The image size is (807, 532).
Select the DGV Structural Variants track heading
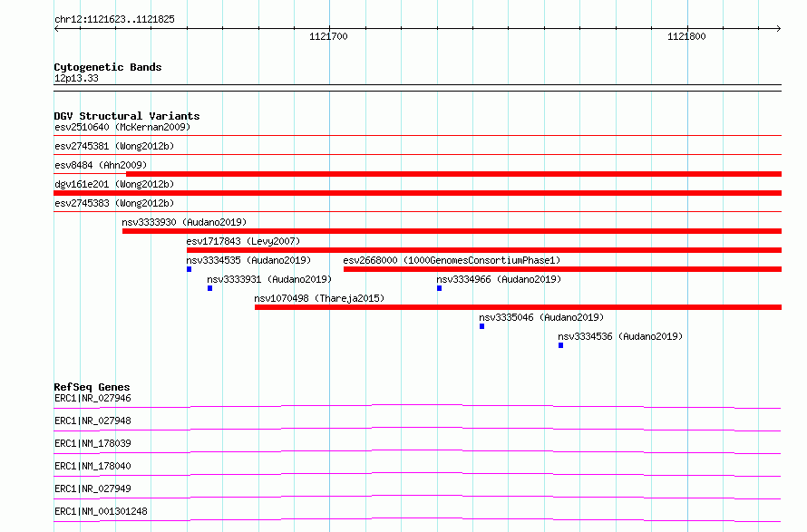pyautogui.click(x=127, y=116)
